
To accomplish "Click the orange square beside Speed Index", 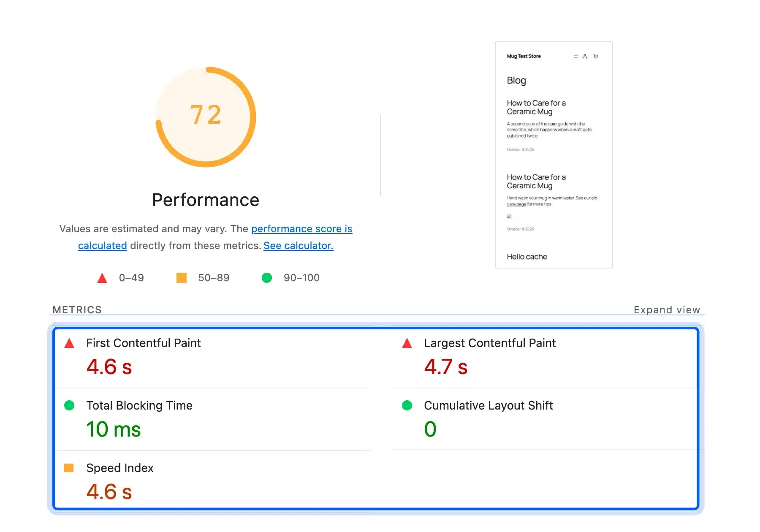I will click(x=69, y=468).
